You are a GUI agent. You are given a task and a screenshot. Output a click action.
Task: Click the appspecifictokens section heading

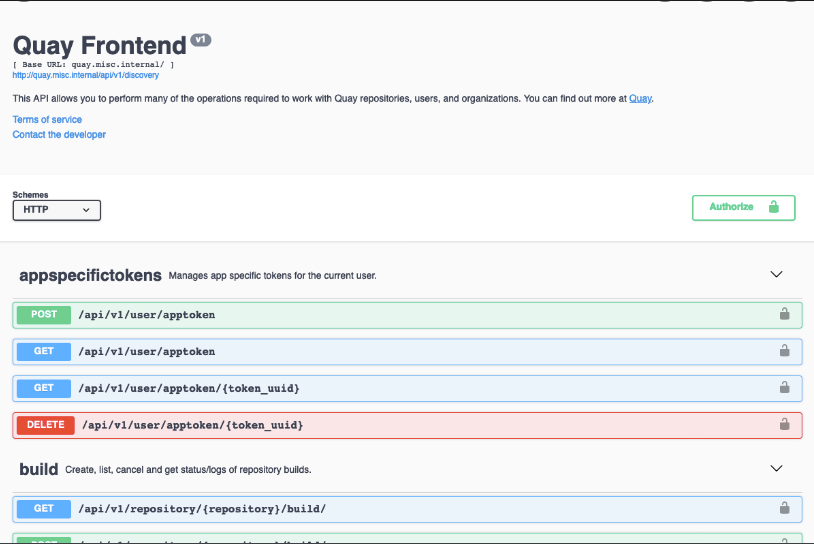click(90, 275)
